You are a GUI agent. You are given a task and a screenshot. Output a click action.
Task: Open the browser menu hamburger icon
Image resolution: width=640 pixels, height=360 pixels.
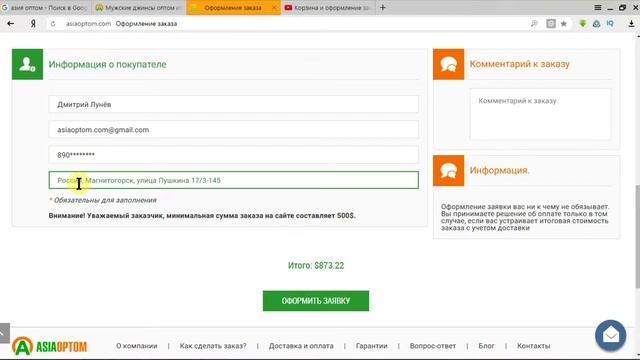(x=598, y=7)
